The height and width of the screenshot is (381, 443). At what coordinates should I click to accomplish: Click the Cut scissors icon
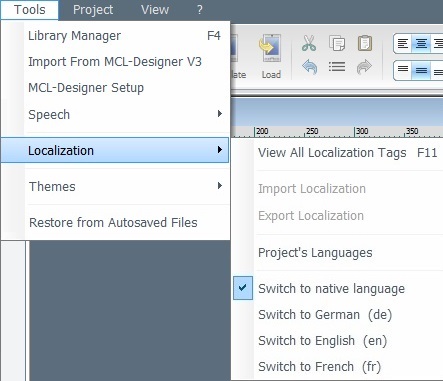309,43
